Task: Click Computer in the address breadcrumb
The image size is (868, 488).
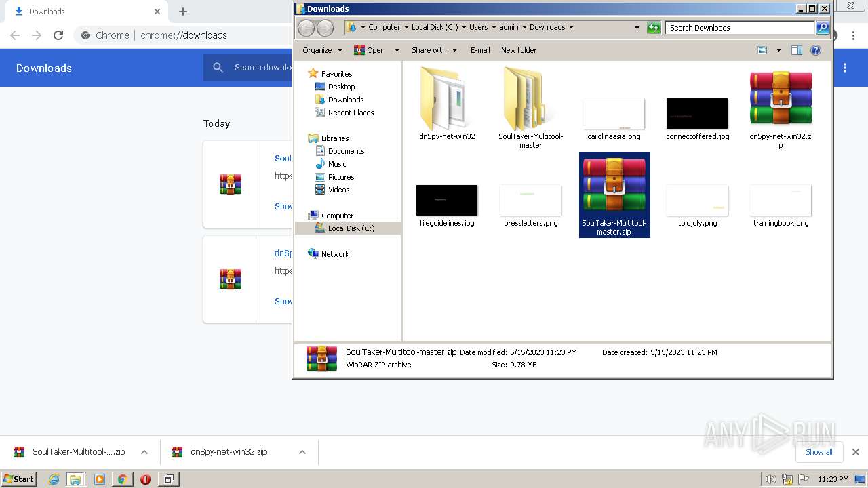Action: (384, 28)
